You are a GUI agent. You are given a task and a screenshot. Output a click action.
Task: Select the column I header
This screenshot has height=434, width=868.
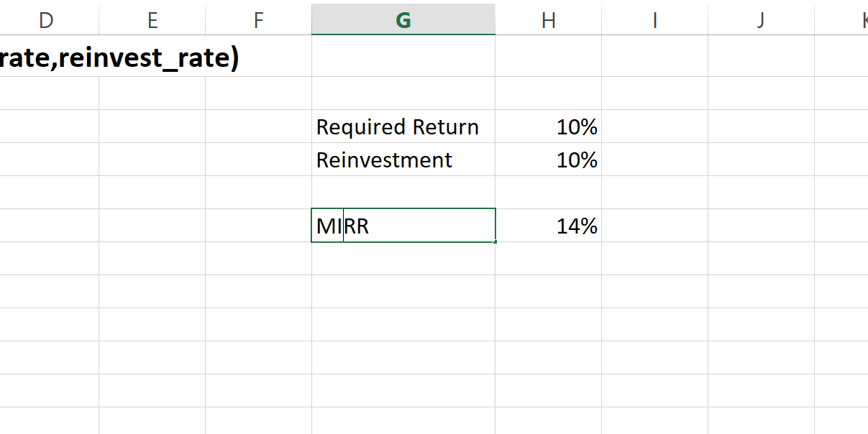point(654,19)
